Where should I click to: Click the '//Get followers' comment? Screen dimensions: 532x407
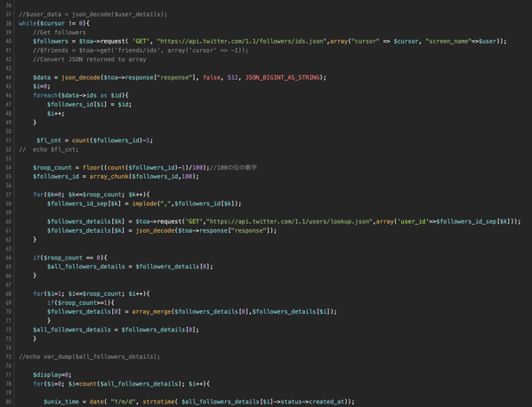[x=60, y=33]
